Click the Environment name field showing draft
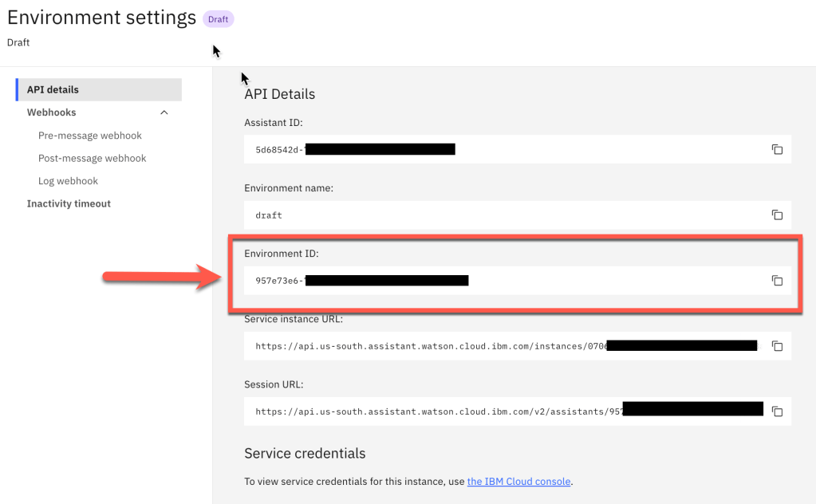Image resolution: width=816 pixels, height=504 pixels. pos(503,215)
